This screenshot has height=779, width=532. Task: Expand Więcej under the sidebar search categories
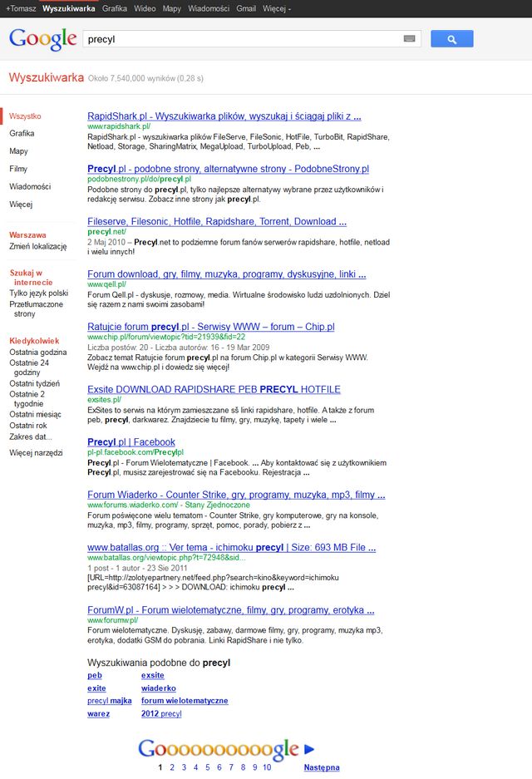[x=21, y=205]
